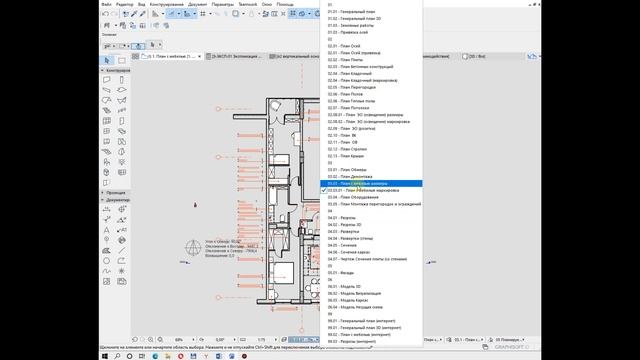The height and width of the screenshot is (360, 640).
Task: Click the Redo arrow icon
Action: pyautogui.click(x=114, y=14)
